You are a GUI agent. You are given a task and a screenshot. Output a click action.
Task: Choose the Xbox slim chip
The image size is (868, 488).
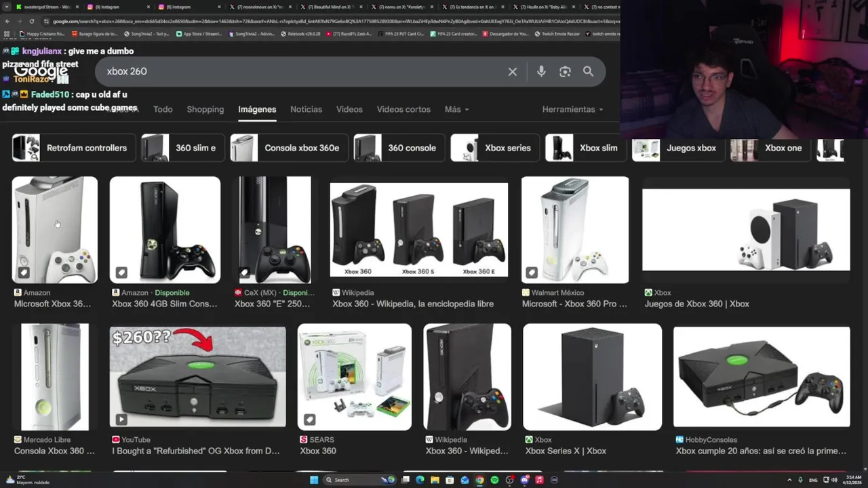tap(586, 148)
